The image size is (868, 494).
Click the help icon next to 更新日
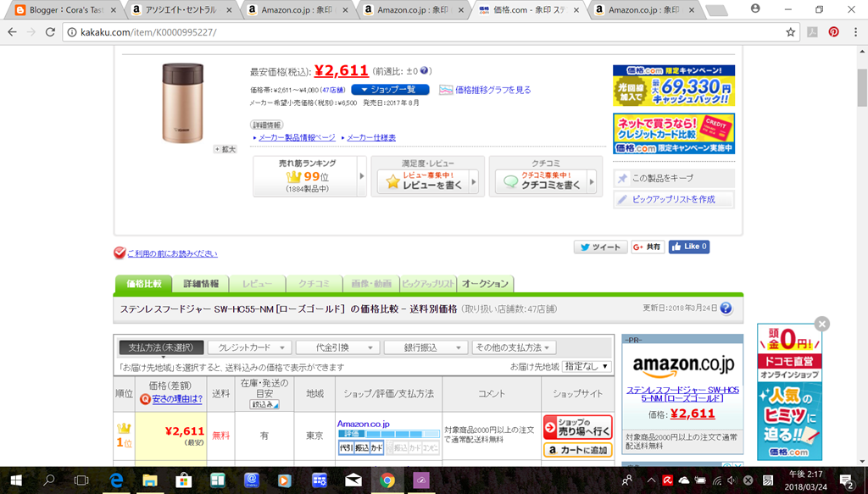coord(726,308)
